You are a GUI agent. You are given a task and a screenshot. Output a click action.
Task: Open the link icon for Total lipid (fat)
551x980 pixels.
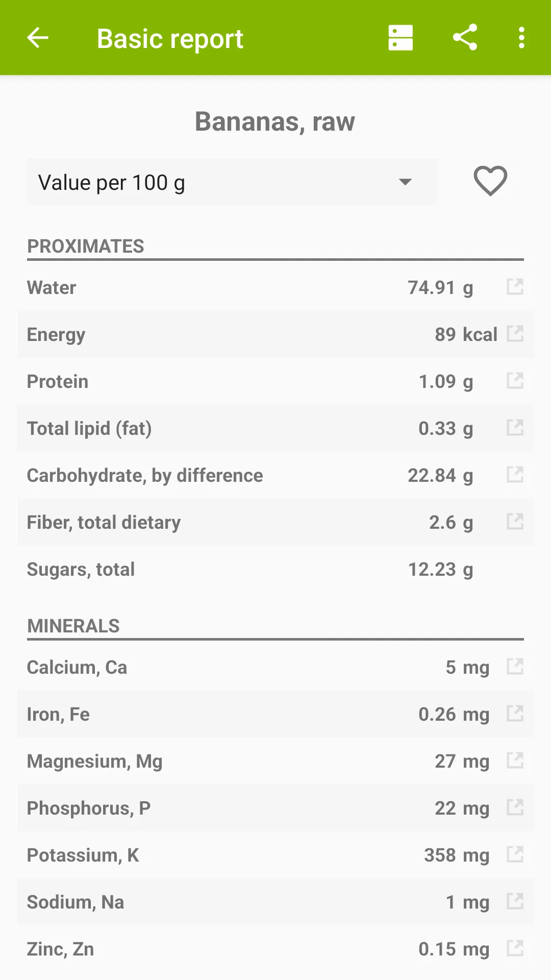click(x=515, y=428)
